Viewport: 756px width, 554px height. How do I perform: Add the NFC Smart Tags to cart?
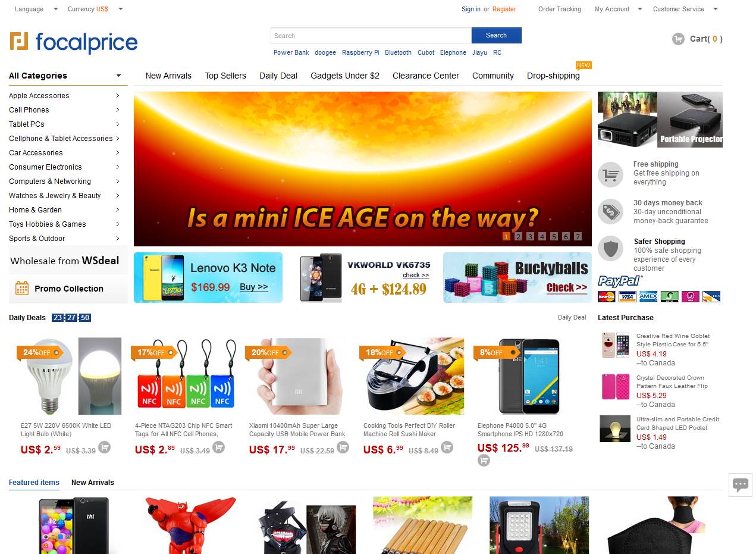pos(218,447)
